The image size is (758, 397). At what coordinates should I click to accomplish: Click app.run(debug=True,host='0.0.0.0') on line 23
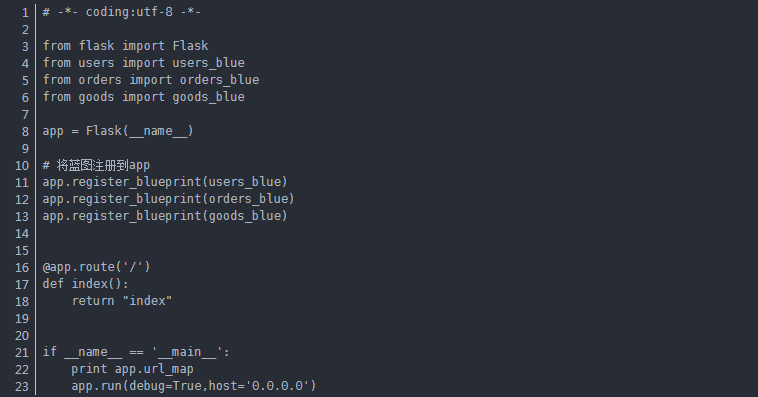tap(194, 386)
